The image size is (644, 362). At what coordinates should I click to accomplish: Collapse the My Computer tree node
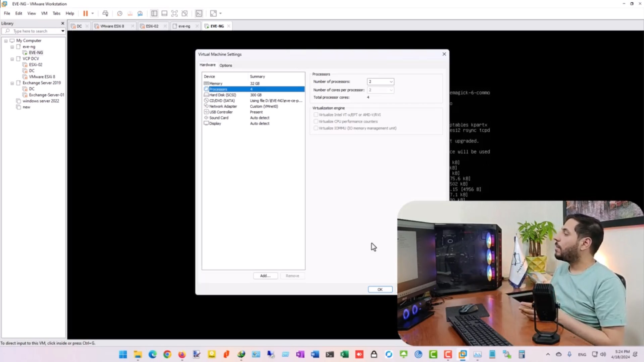point(6,41)
